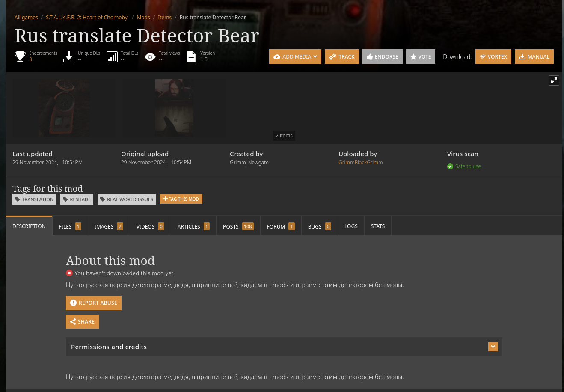Click the Grimm_Newgate creator name

[x=249, y=163]
